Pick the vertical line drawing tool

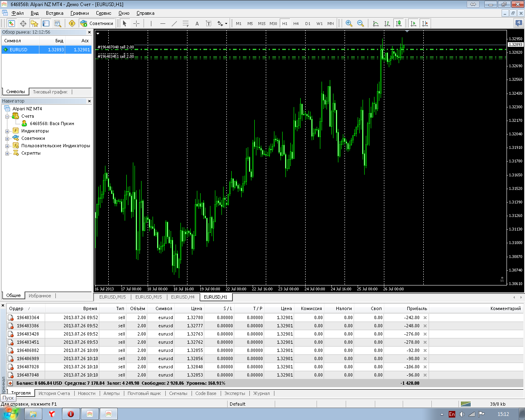point(151,23)
